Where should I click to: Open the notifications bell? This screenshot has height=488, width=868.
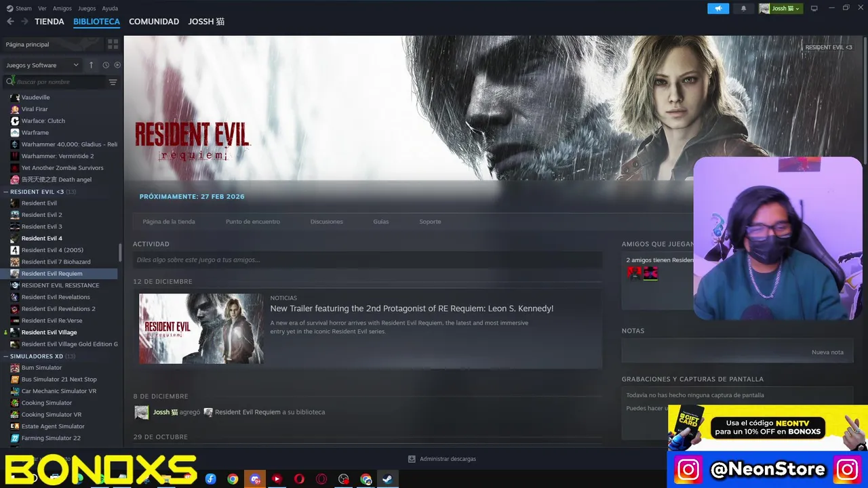coord(743,8)
